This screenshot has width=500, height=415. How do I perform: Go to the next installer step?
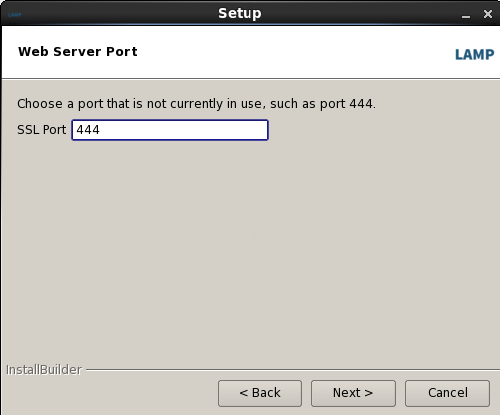353,393
